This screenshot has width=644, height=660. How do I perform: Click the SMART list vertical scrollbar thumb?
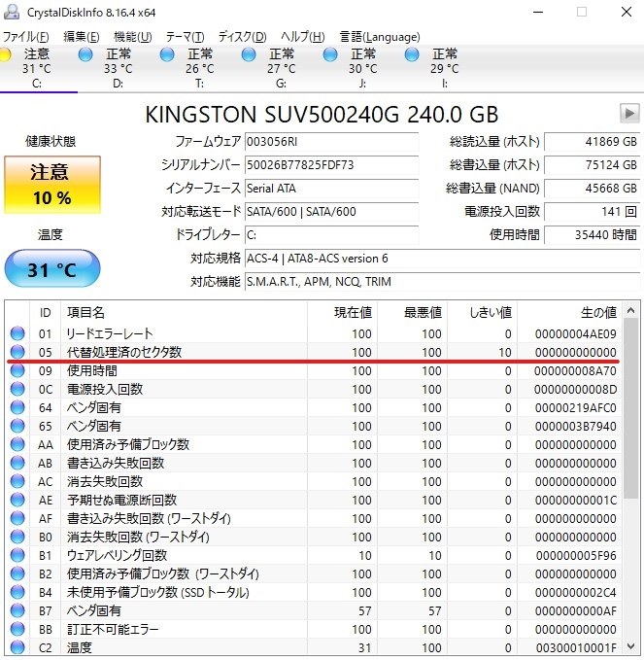pyautogui.click(x=630, y=408)
